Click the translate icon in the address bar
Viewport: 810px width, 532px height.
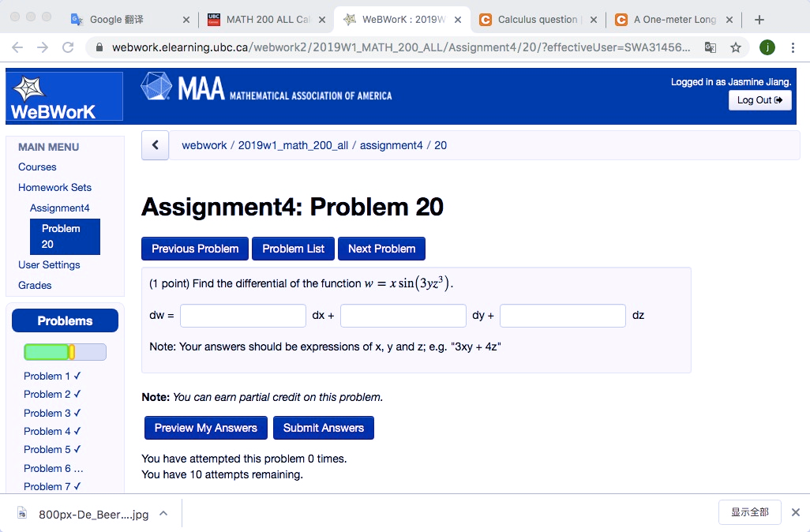click(x=710, y=47)
